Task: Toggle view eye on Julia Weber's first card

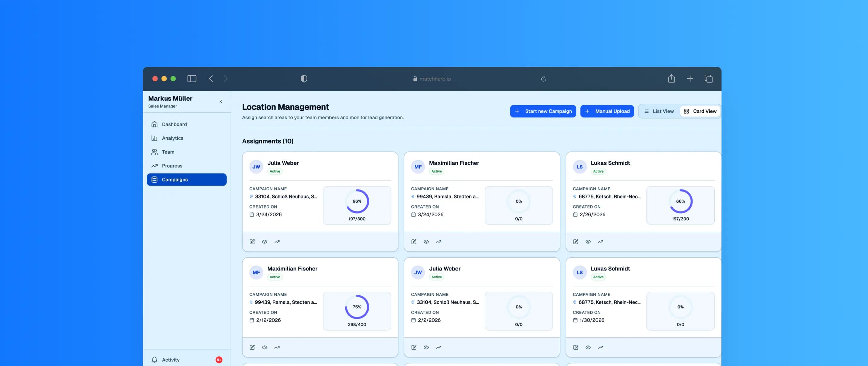Action: coord(265,242)
